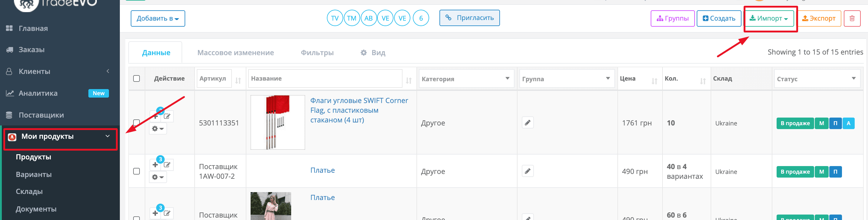The width and height of the screenshot is (868, 220).
Task: Click the Название search input field
Action: click(325, 78)
